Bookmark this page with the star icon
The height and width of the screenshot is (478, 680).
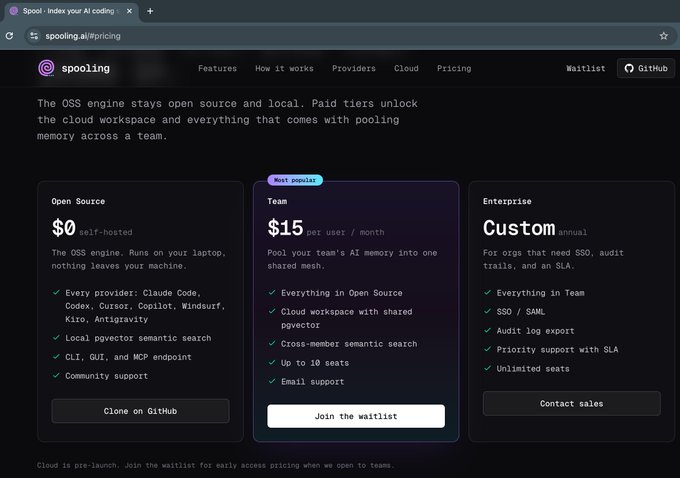664,36
